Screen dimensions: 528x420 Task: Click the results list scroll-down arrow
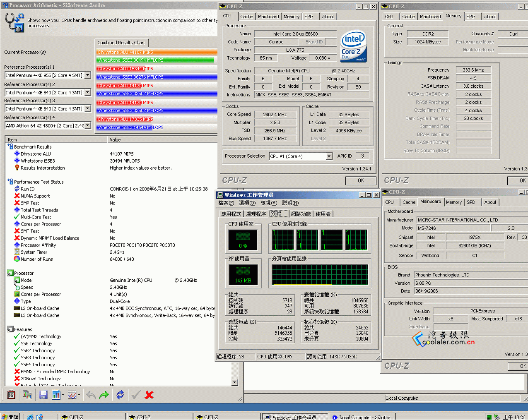(235, 382)
